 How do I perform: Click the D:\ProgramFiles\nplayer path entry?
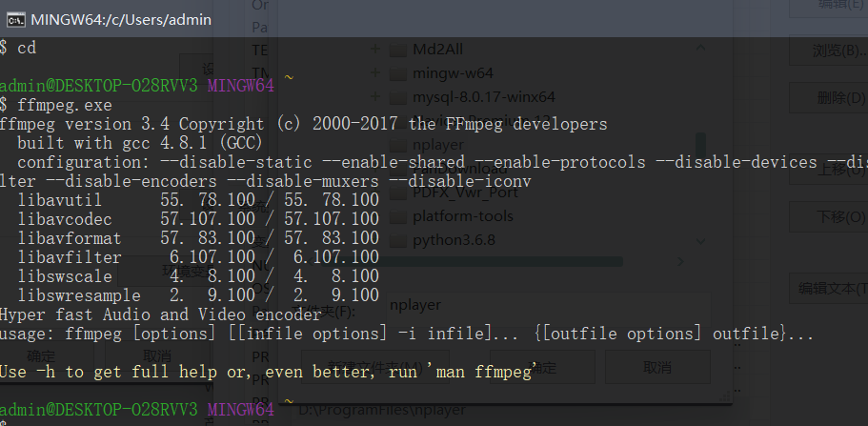click(x=382, y=411)
